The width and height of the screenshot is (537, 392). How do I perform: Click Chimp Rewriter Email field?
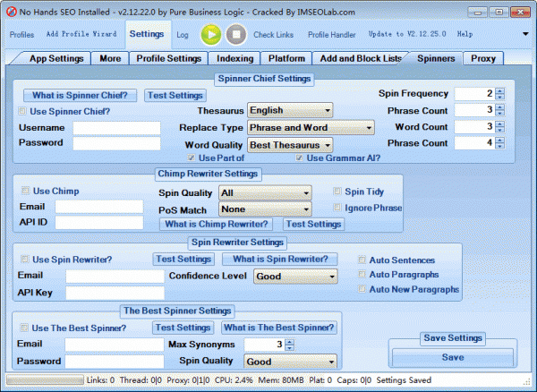(x=99, y=207)
